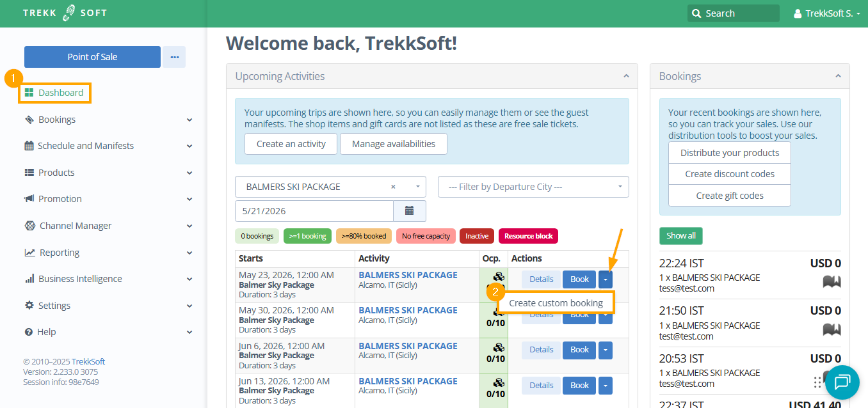Click the green Show all button
The image size is (868, 408).
[681, 235]
